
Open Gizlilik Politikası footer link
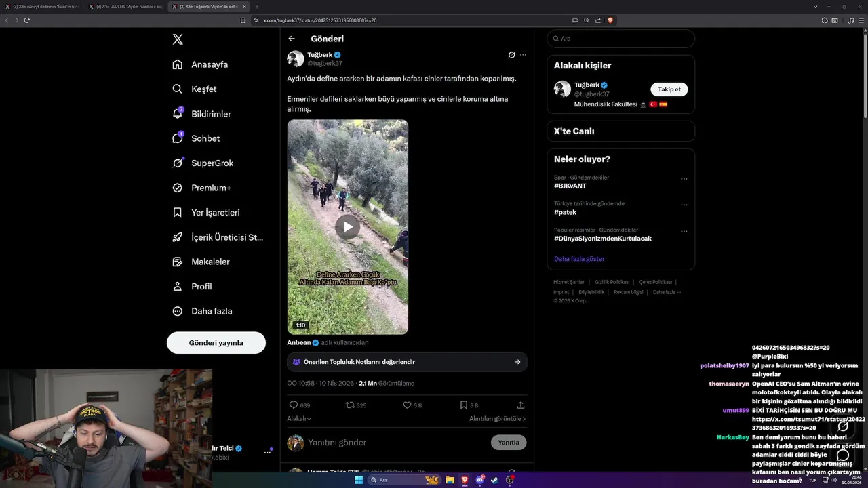click(612, 282)
